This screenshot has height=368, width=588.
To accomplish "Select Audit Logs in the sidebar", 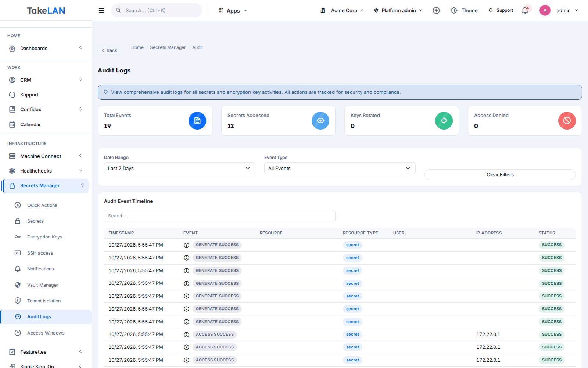I will pyautogui.click(x=46, y=317).
